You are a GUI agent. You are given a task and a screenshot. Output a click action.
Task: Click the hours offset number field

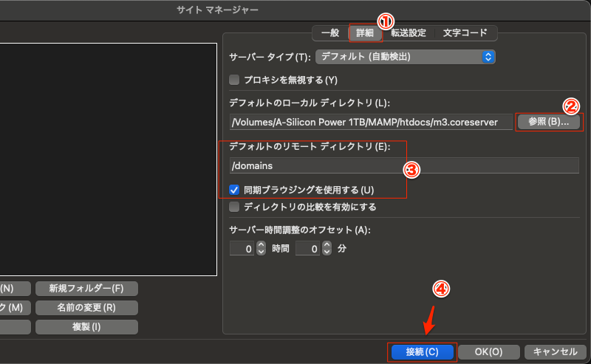click(242, 250)
